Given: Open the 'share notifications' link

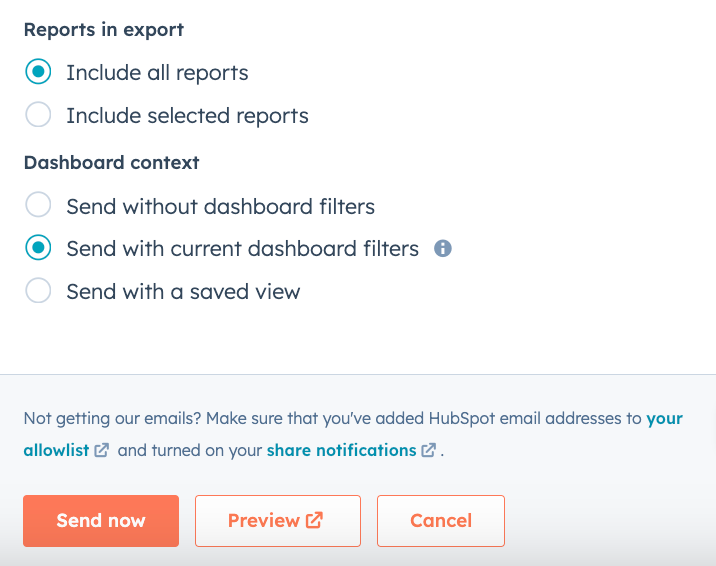Looking at the screenshot, I should (x=341, y=451).
